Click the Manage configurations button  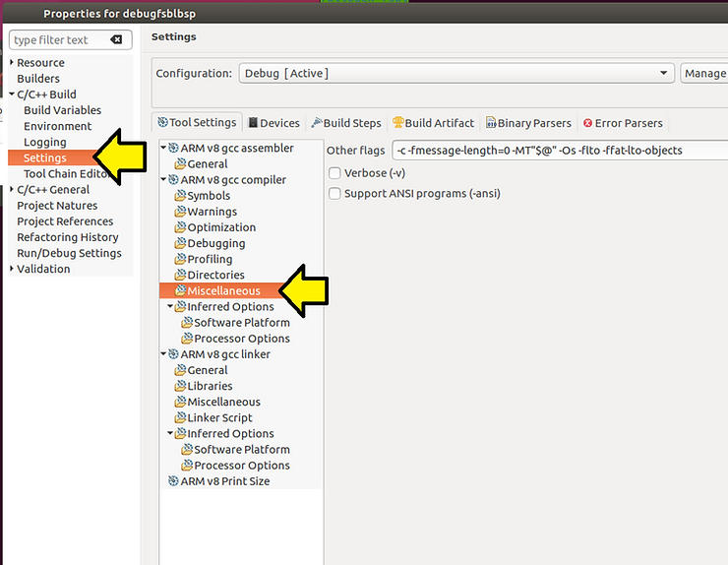click(704, 74)
